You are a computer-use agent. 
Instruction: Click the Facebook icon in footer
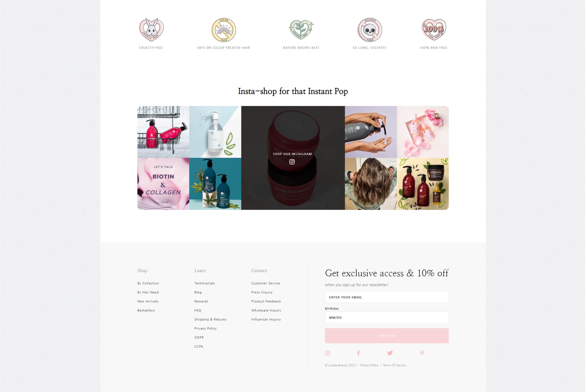(359, 353)
